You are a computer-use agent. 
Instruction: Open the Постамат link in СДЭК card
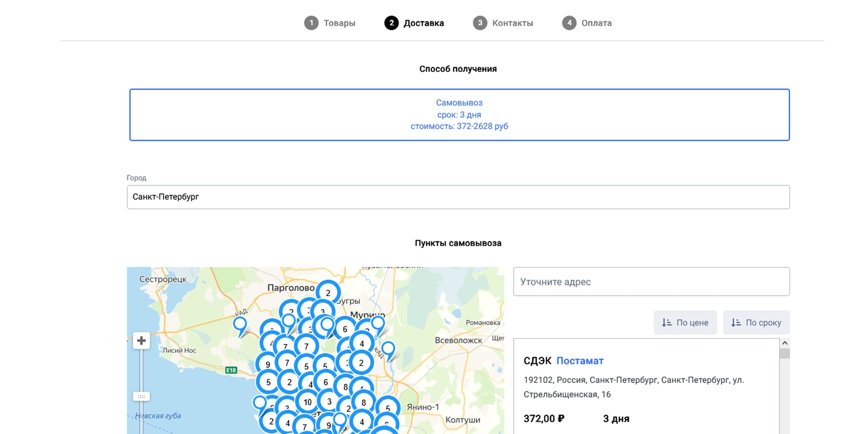coord(580,361)
